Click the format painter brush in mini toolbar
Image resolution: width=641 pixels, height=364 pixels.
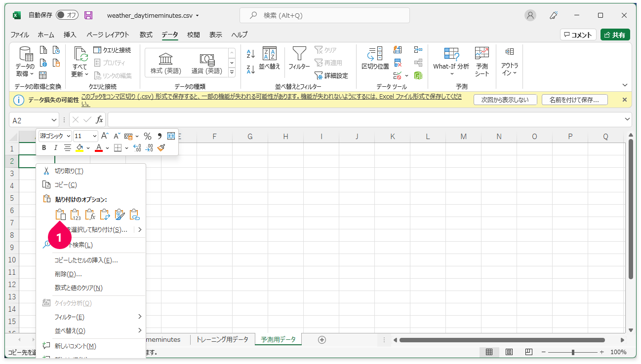pos(161,147)
